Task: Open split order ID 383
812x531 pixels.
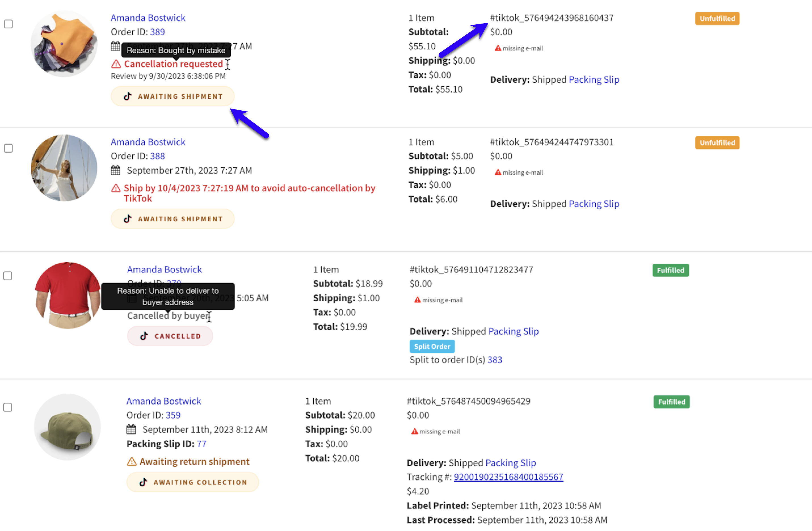Action: click(494, 359)
